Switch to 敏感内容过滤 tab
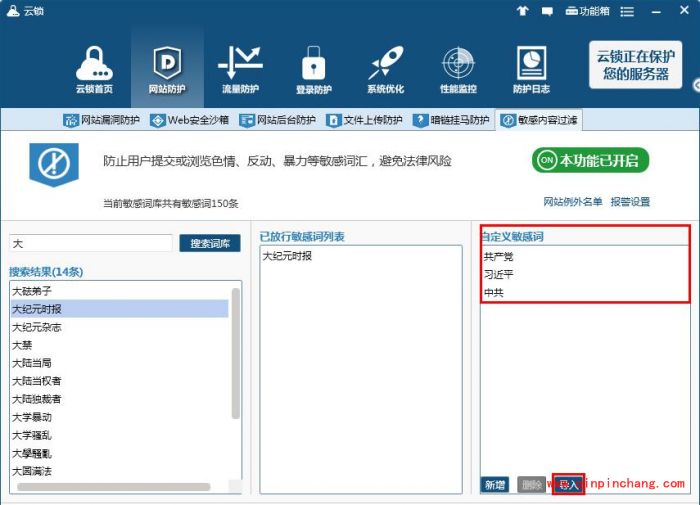Image resolution: width=700 pixels, height=505 pixels. pyautogui.click(x=538, y=120)
